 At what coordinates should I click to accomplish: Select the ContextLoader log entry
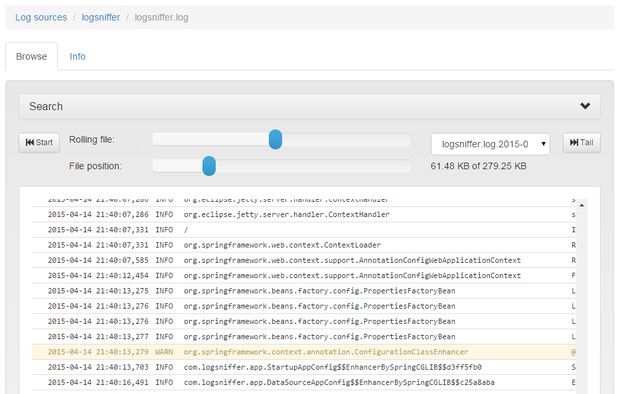[304, 245]
